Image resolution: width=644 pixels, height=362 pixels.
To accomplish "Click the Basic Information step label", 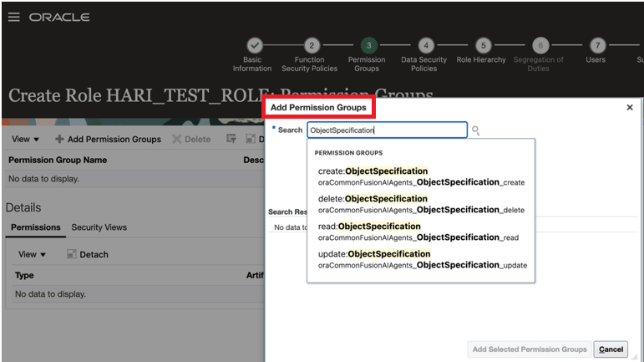I will click(252, 64).
